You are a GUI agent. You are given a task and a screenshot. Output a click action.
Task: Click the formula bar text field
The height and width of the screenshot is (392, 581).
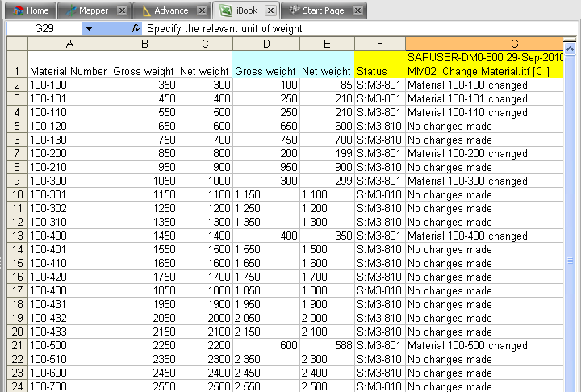[x=355, y=29]
